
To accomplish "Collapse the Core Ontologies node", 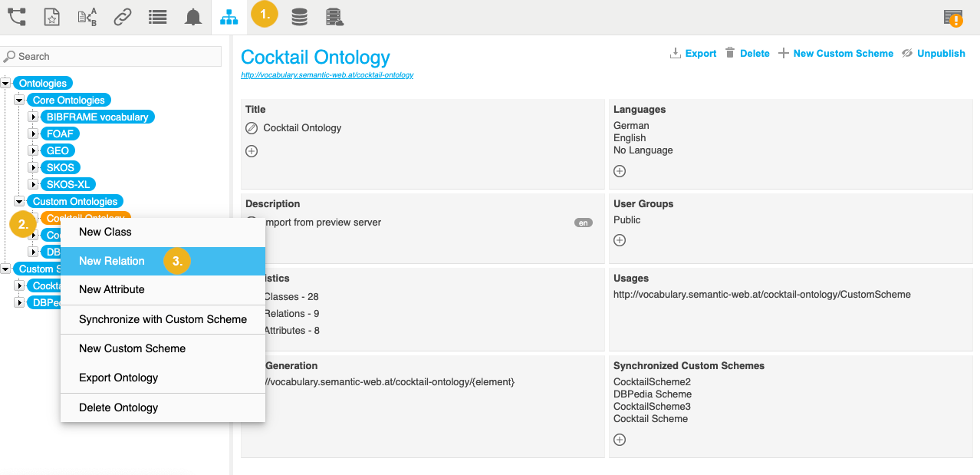I will pos(19,101).
